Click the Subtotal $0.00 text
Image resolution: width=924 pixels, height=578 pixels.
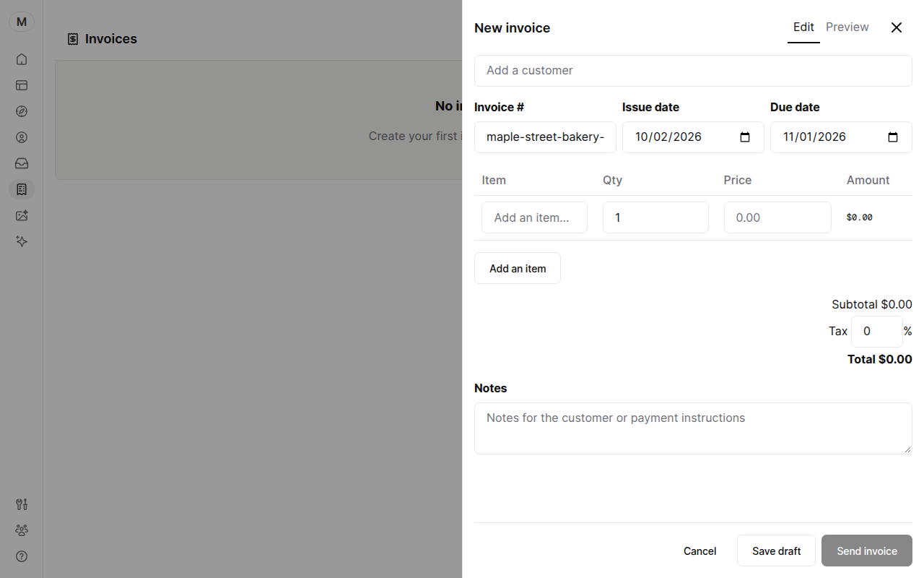point(872,304)
